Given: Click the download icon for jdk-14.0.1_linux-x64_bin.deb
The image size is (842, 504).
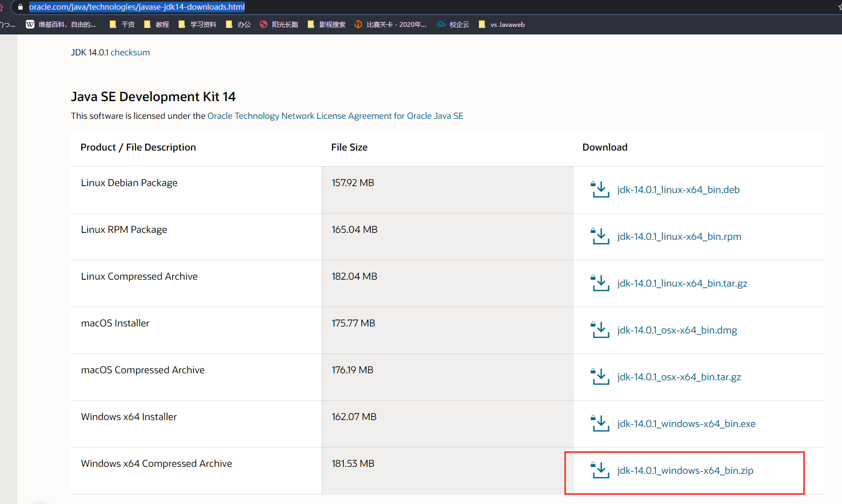Looking at the screenshot, I should (x=600, y=189).
